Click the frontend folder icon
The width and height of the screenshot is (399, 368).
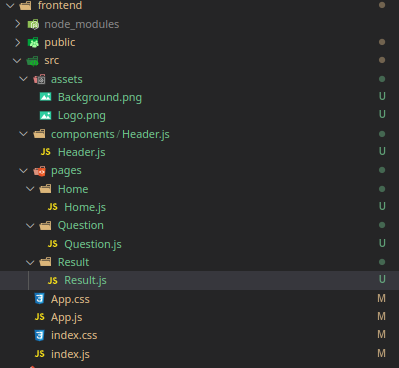[26, 5]
